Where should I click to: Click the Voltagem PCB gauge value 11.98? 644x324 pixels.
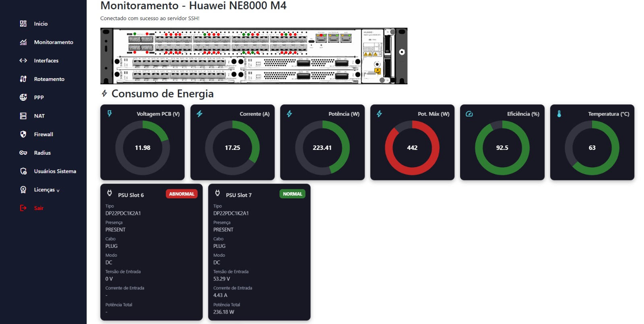coord(142,148)
